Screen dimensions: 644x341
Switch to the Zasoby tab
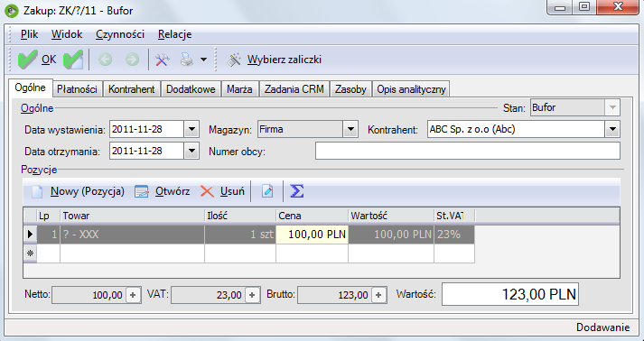point(350,89)
